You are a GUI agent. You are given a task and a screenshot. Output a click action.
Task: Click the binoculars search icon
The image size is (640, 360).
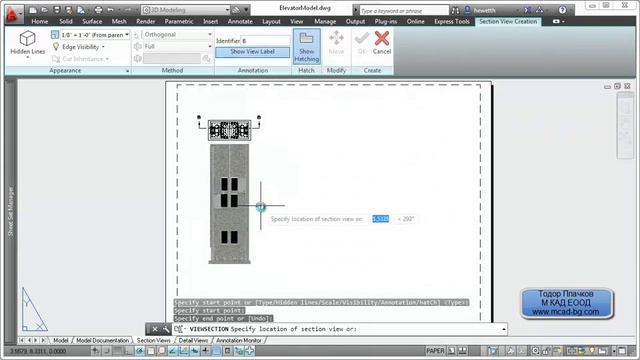point(456,10)
